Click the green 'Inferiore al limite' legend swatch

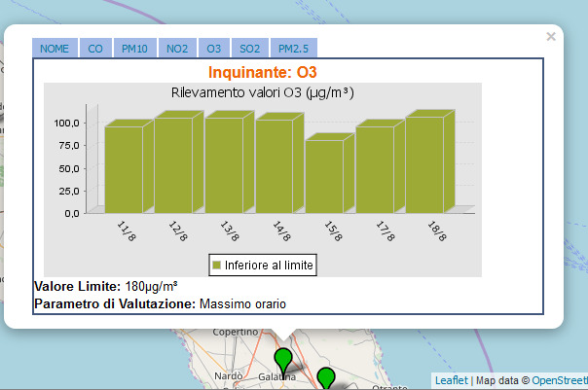click(x=217, y=265)
